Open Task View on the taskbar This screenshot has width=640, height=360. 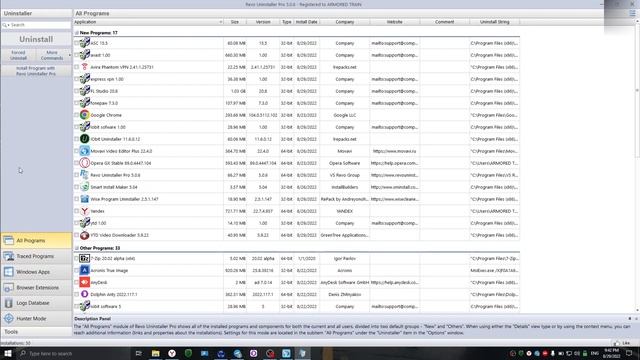tap(139, 353)
